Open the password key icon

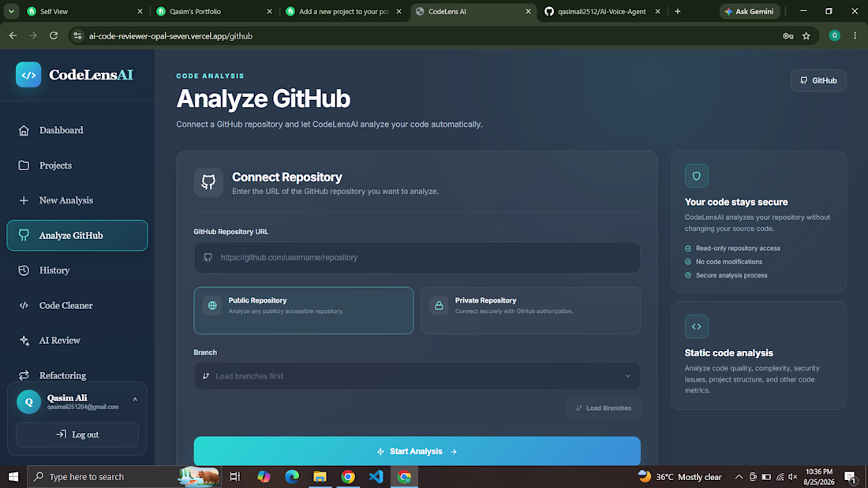pos(788,36)
